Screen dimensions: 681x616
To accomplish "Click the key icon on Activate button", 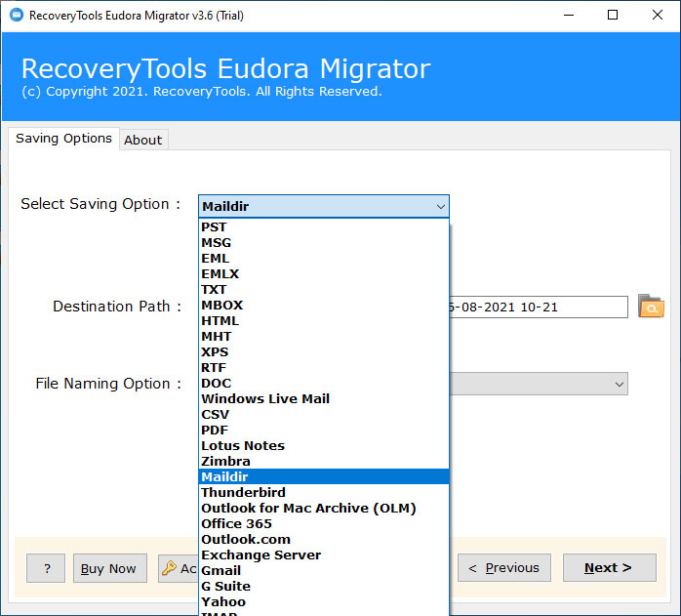I will [x=169, y=568].
